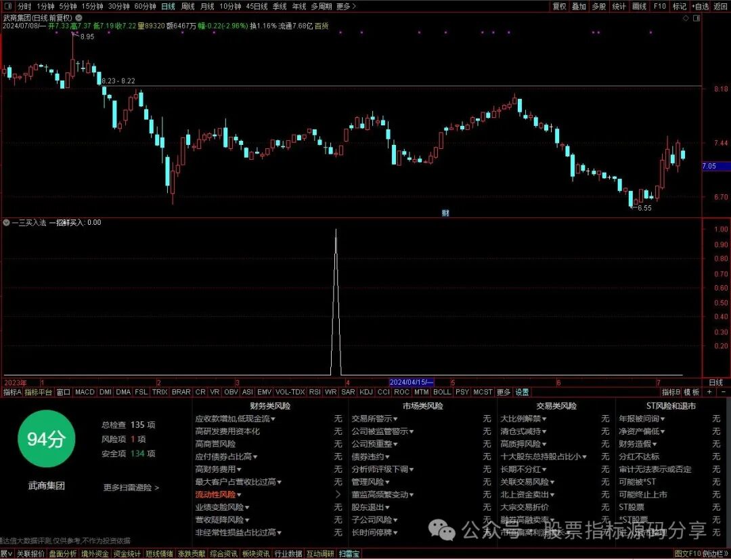
Task: Expand 更多 indicators list
Action: 504,392
